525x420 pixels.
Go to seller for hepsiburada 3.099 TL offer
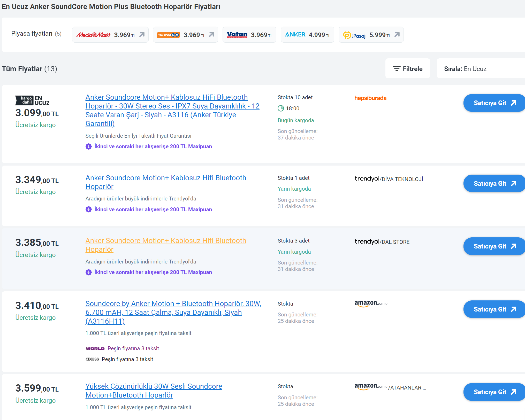[494, 103]
